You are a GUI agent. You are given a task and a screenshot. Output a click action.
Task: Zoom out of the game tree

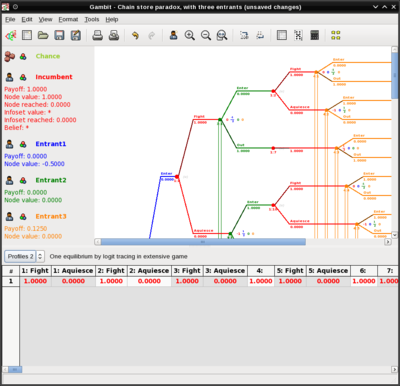click(206, 35)
